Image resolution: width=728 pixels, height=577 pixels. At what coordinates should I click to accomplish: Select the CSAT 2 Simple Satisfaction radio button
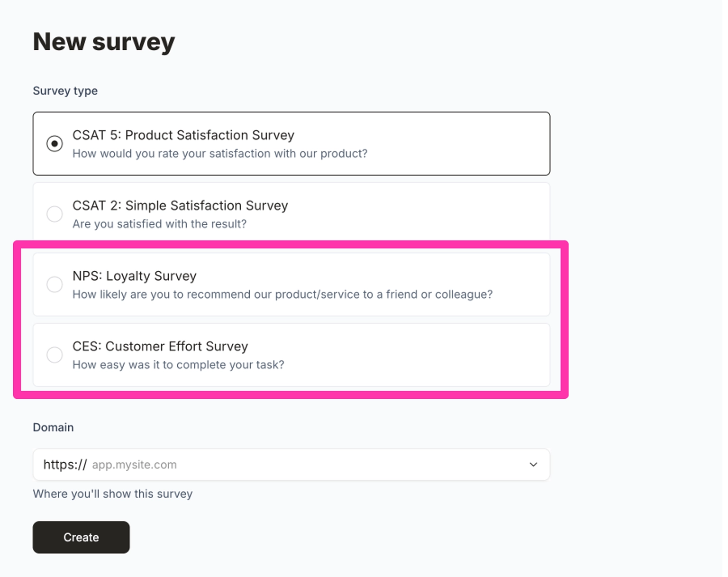(x=55, y=214)
